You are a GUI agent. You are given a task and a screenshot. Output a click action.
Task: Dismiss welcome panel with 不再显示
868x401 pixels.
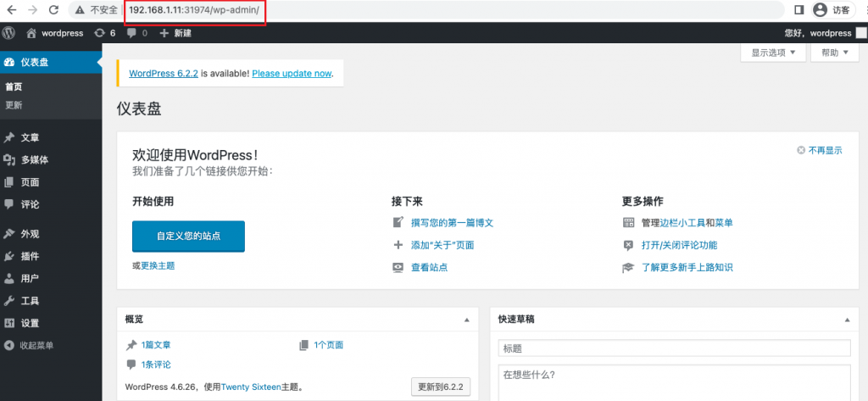(x=820, y=150)
